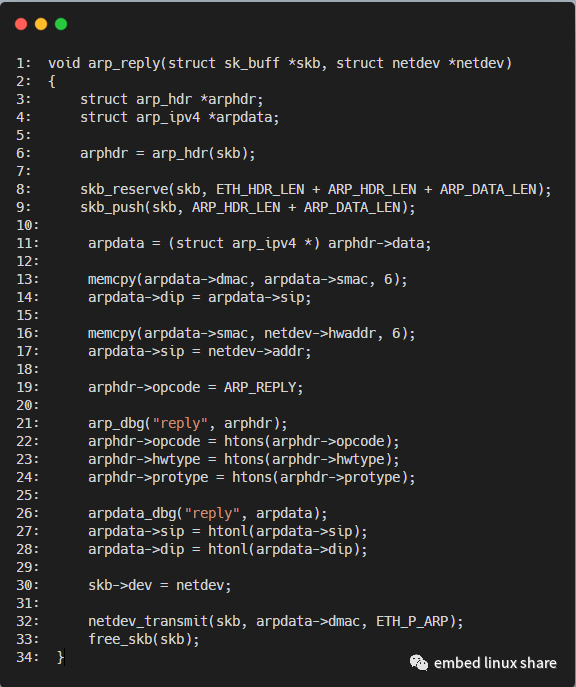Click ARP_REPLY constant on line 19

(x=260, y=387)
